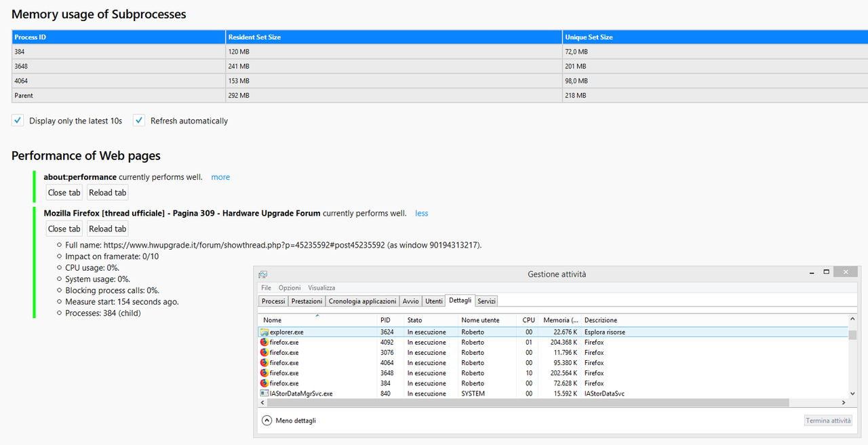Click Firefox icon in PID 3076 row
The width and height of the screenshot is (868, 445).
coord(264,353)
